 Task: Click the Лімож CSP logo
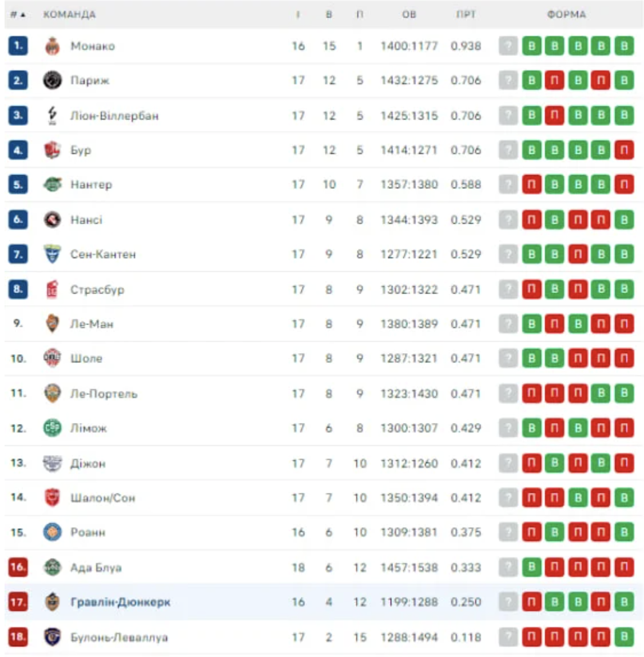pos(52,428)
